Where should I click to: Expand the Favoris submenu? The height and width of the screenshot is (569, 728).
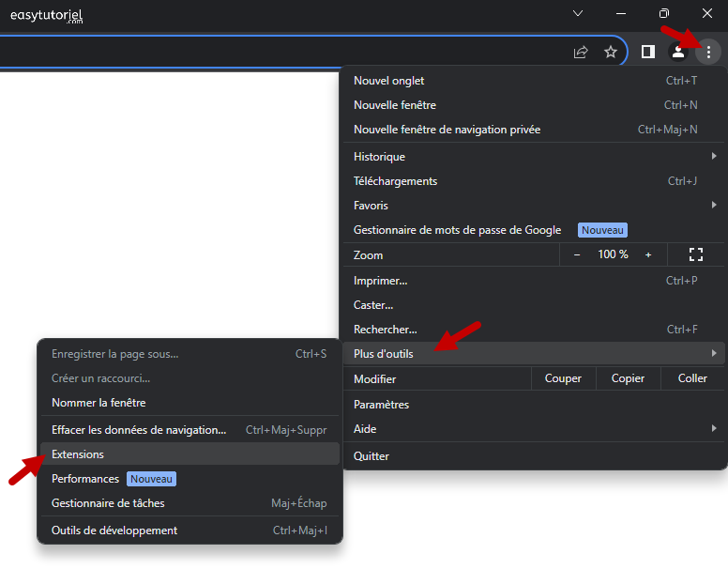pos(534,206)
